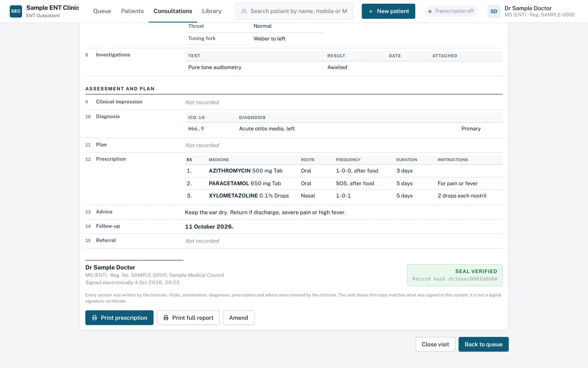Screen dimensions: 588x368
Task: Click the ICD-10 code H66.9
Action: (196, 129)
